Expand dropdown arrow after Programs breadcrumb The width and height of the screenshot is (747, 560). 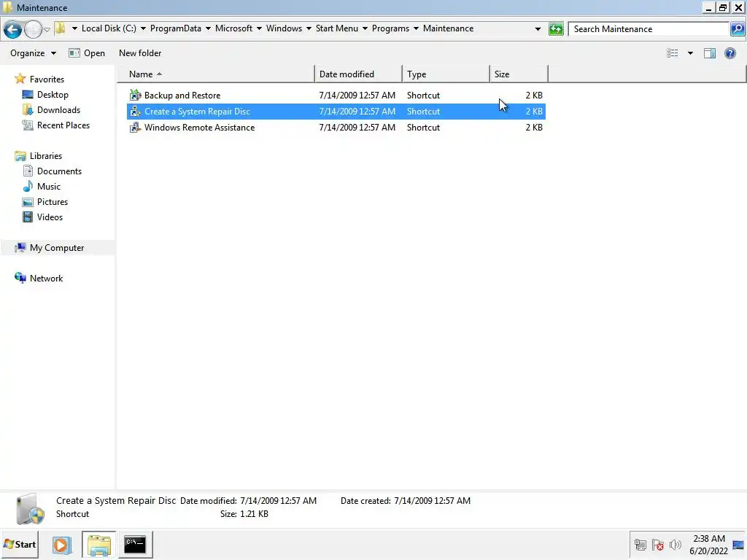pos(416,28)
